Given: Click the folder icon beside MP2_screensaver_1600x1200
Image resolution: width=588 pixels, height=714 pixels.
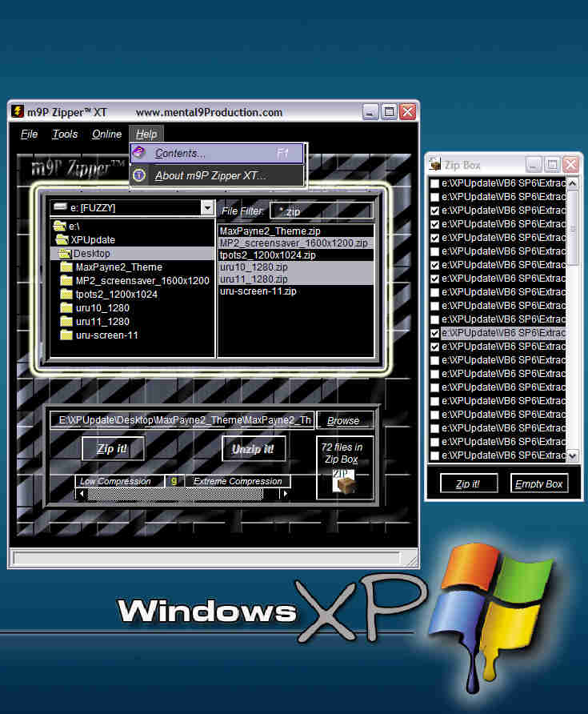Looking at the screenshot, I should (66, 280).
